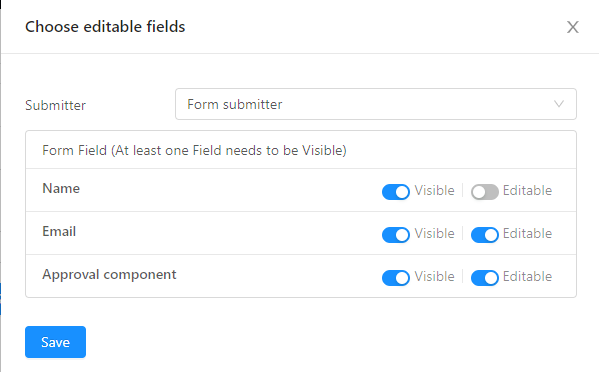Image resolution: width=599 pixels, height=372 pixels.
Task: Toggle the Email Visible switch
Action: click(396, 235)
